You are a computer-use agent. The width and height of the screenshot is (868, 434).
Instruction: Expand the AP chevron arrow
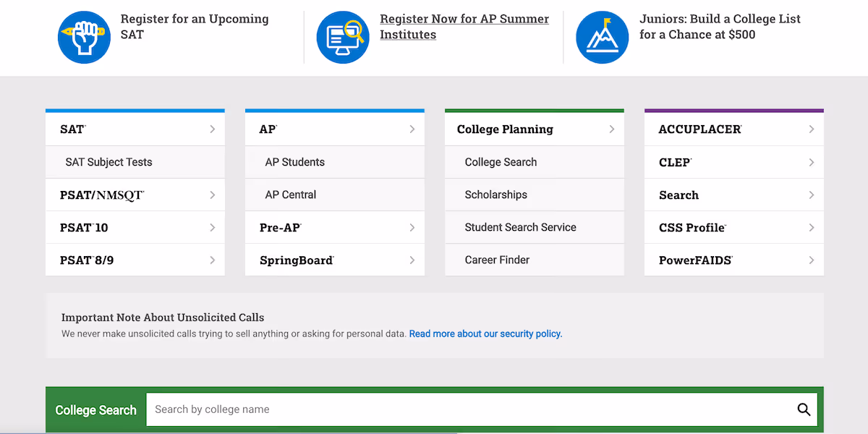(412, 129)
